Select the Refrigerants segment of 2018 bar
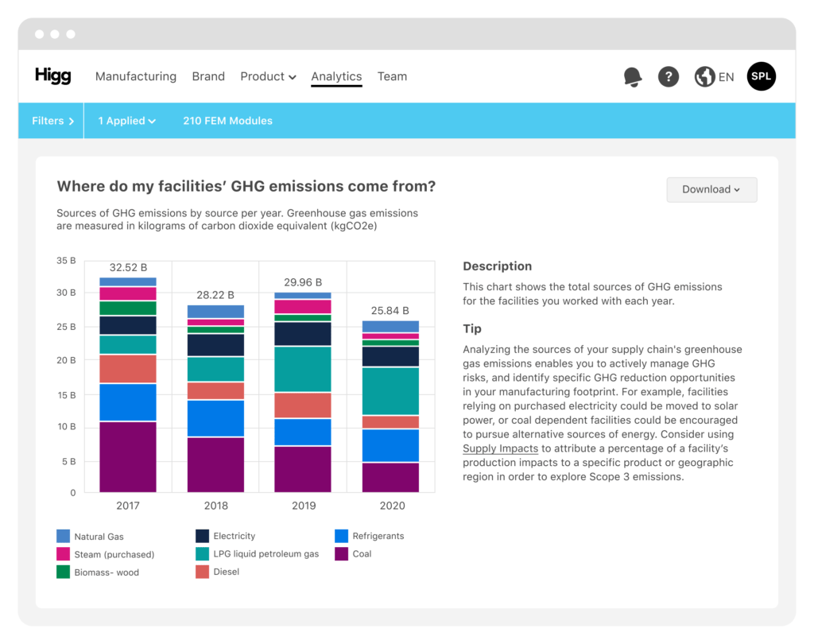The height and width of the screenshot is (644, 814). [215, 418]
